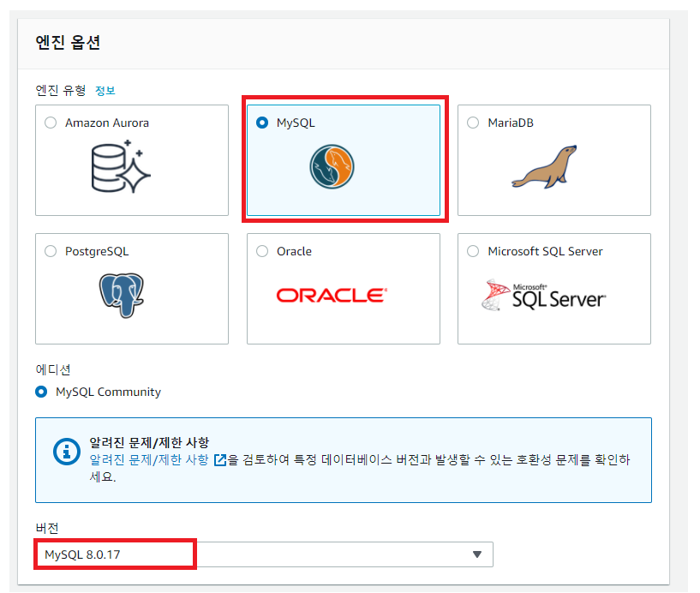This screenshot has height=593, width=700.
Task: Select the MySQL Community edition radio button
Action: pos(41,392)
